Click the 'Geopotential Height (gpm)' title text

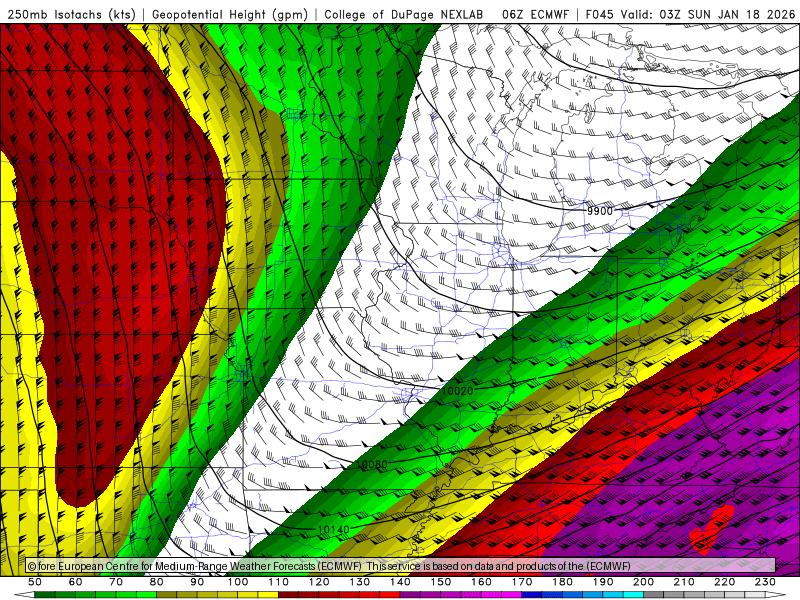tap(230, 15)
